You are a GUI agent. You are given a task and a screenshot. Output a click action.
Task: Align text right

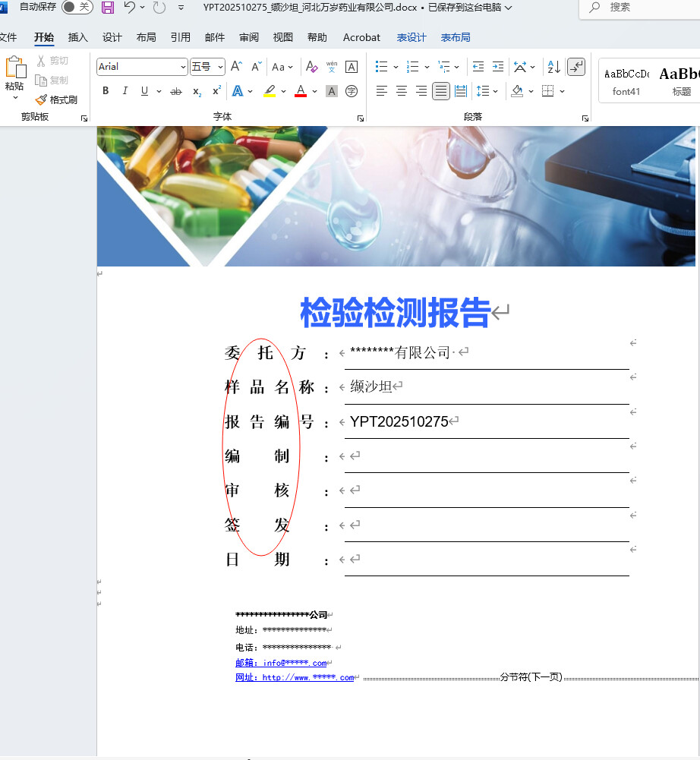click(421, 90)
